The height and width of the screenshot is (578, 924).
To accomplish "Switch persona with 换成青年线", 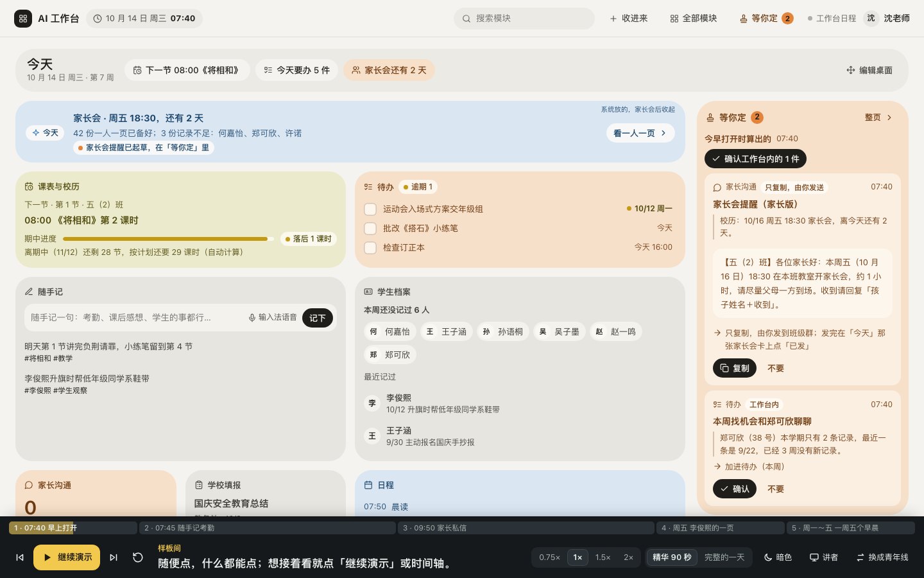I will (882, 557).
